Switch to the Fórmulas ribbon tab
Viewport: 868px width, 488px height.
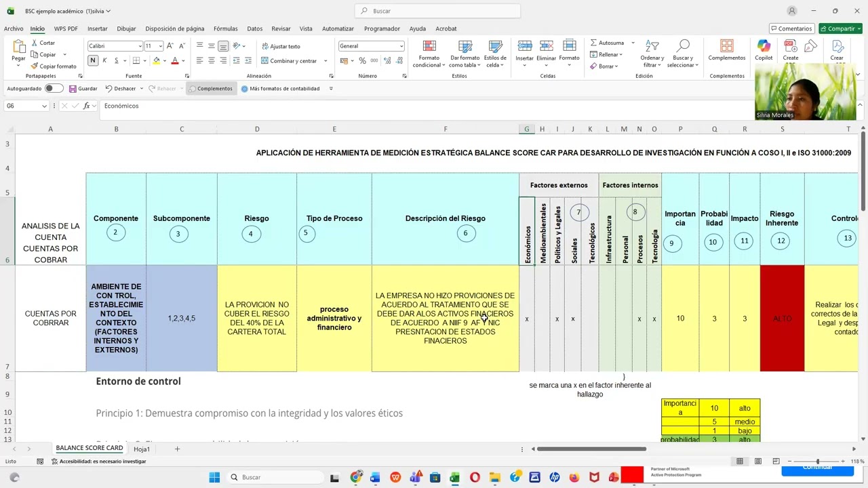click(x=226, y=28)
